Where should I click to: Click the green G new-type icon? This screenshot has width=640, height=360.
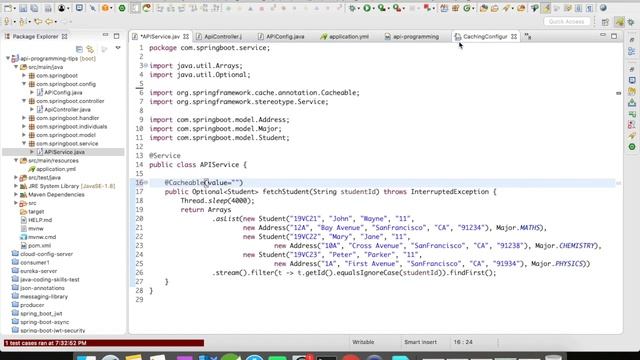coord(467,8)
